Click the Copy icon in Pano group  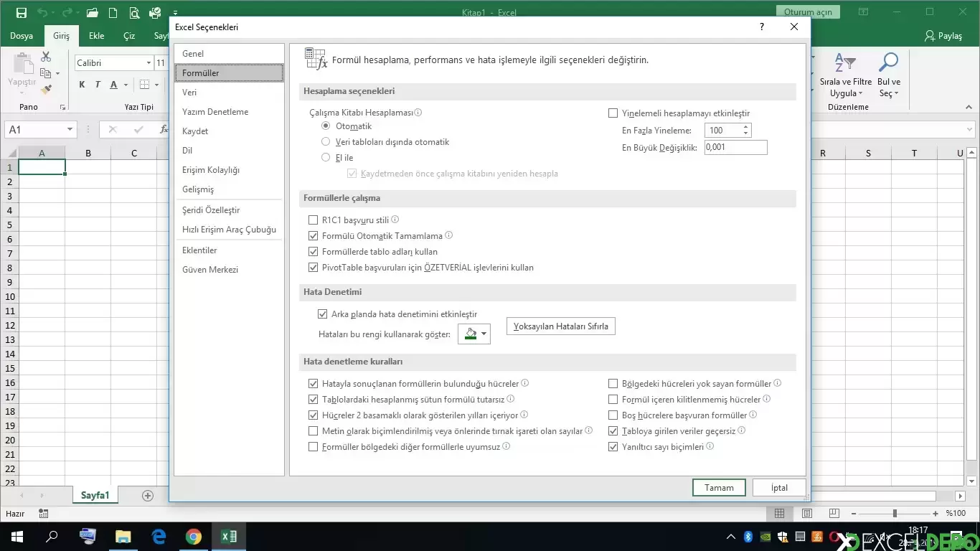click(45, 73)
